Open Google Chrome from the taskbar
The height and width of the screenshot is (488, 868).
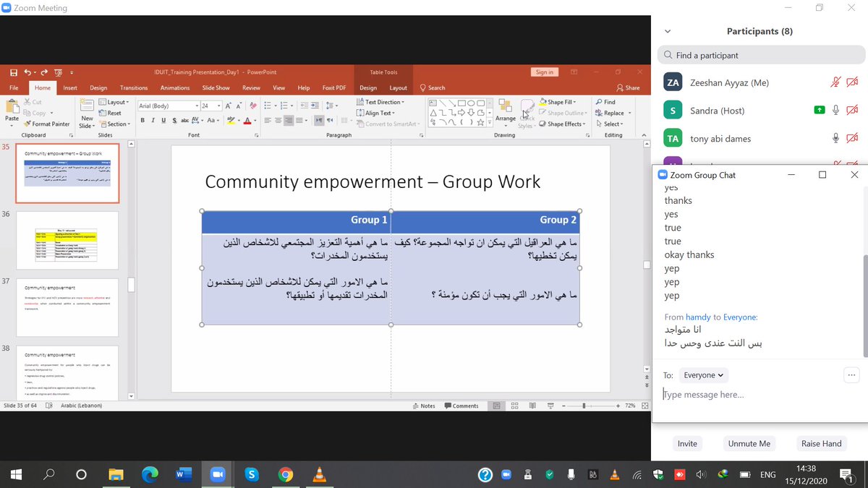pos(286,475)
